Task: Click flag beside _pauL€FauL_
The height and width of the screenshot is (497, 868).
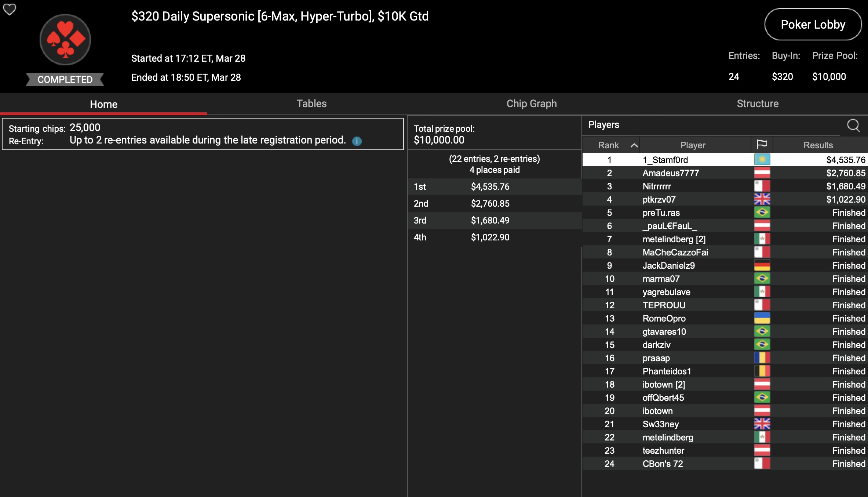Action: pyautogui.click(x=762, y=226)
